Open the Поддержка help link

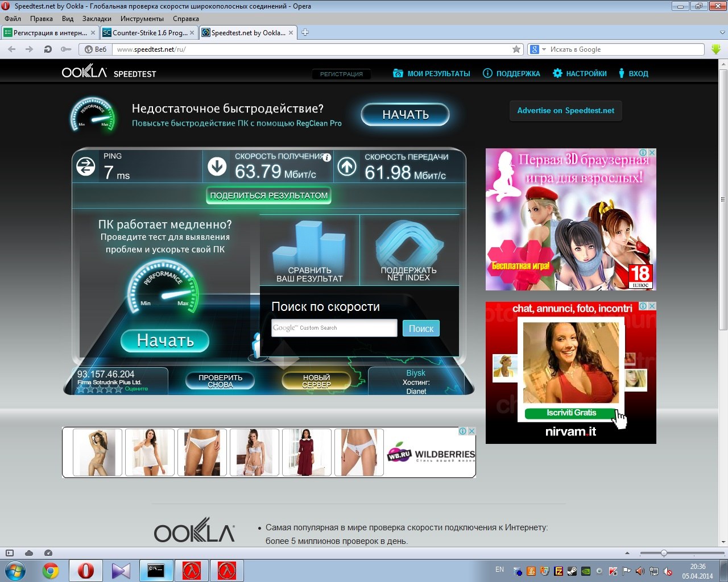pos(511,73)
